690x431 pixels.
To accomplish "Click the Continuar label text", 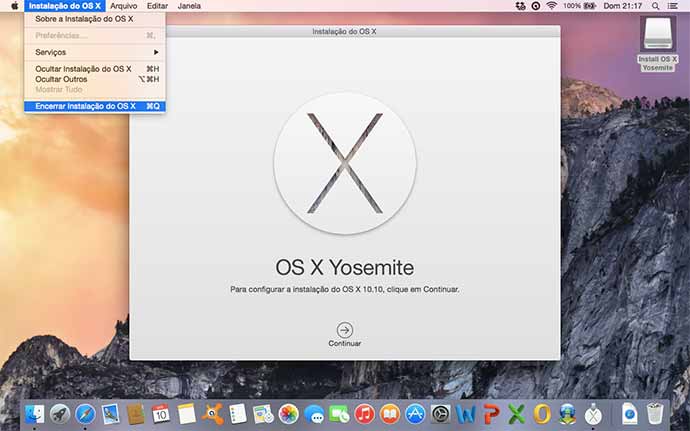I will pos(344,343).
